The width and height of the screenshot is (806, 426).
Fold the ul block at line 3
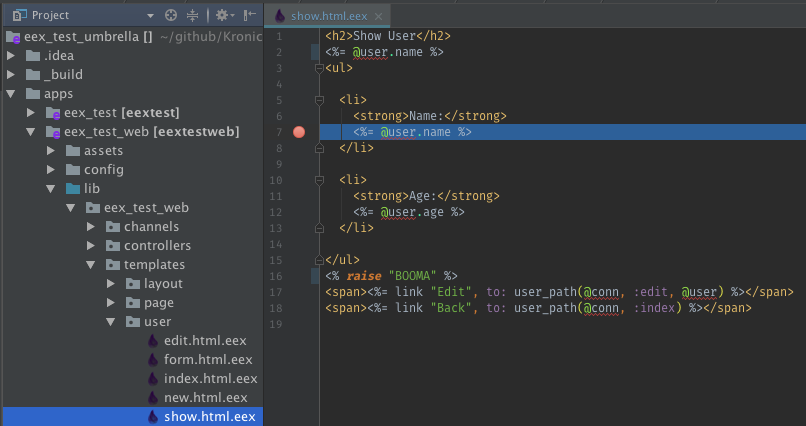(x=318, y=68)
